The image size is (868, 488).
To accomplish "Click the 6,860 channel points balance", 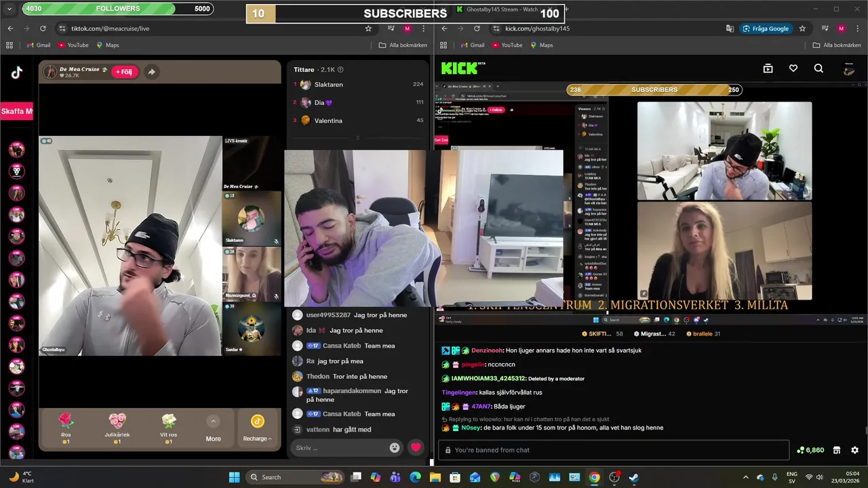I will (810, 450).
